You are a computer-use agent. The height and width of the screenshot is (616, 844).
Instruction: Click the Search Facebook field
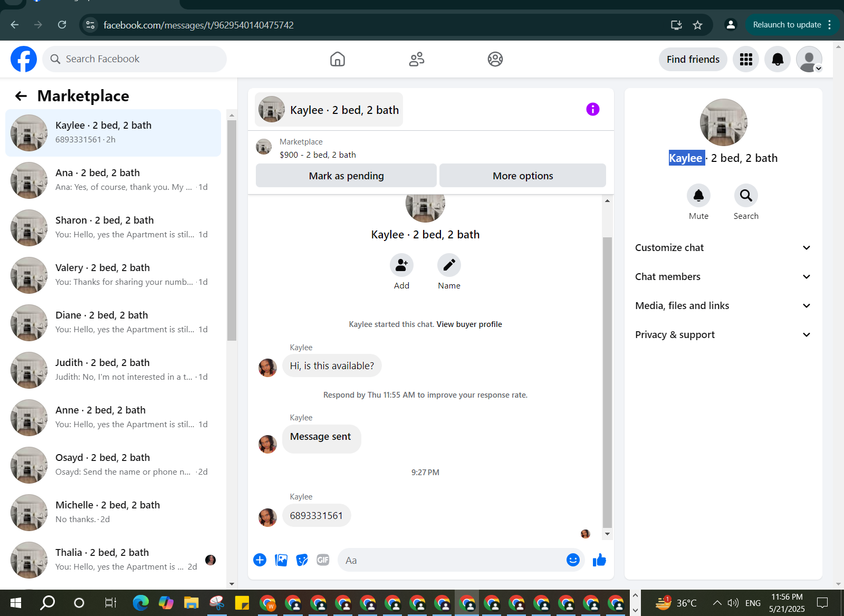coord(135,59)
